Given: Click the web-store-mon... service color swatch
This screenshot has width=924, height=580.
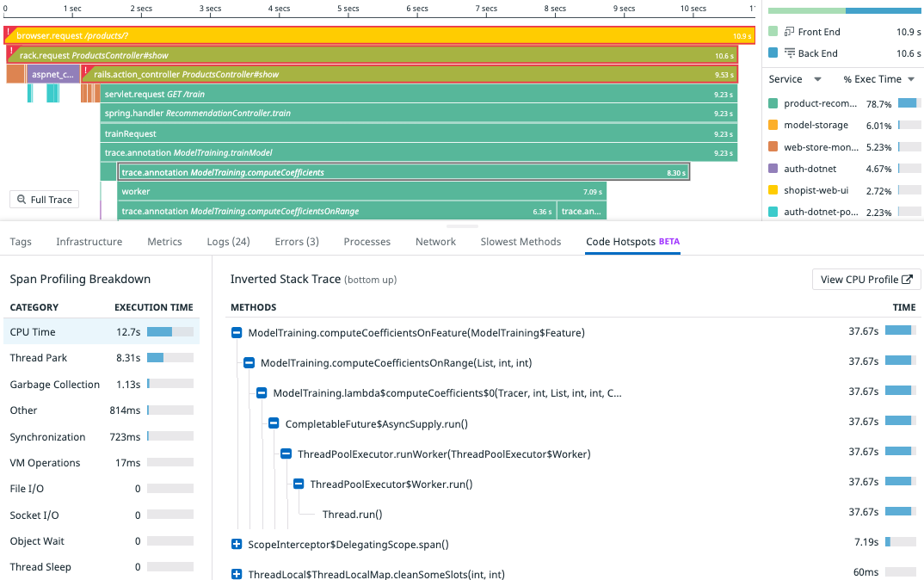Looking at the screenshot, I should coord(773,147).
